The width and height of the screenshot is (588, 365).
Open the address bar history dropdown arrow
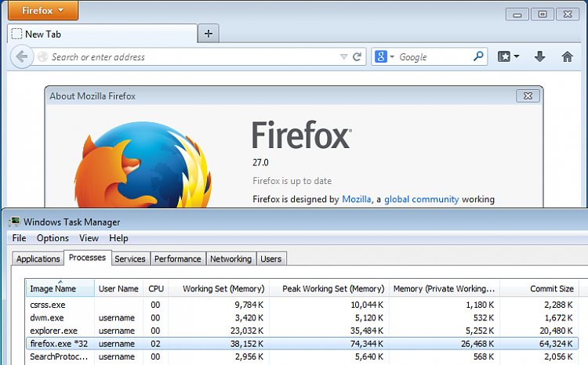[x=343, y=57]
